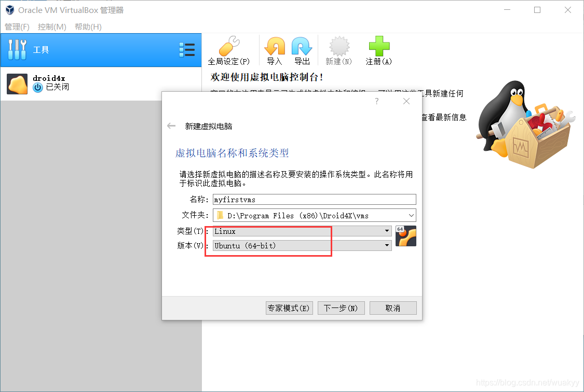Click the droid4x powered-off status icon
The width and height of the screenshot is (584, 392).
[37, 88]
